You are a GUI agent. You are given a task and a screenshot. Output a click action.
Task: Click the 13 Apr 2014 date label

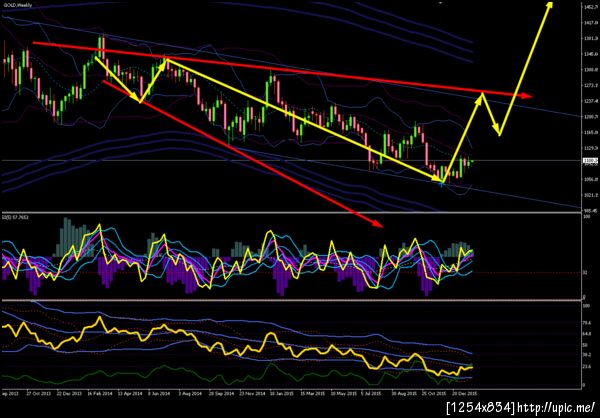[129, 393]
